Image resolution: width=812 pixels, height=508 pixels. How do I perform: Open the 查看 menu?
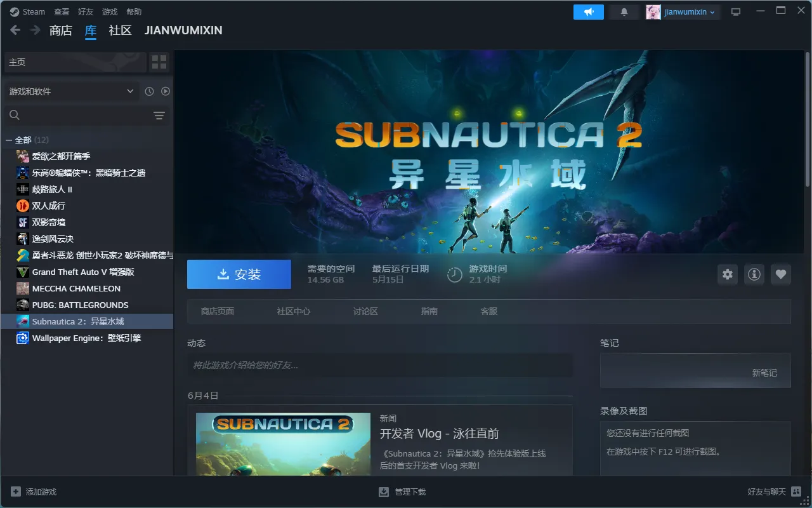[x=62, y=12]
